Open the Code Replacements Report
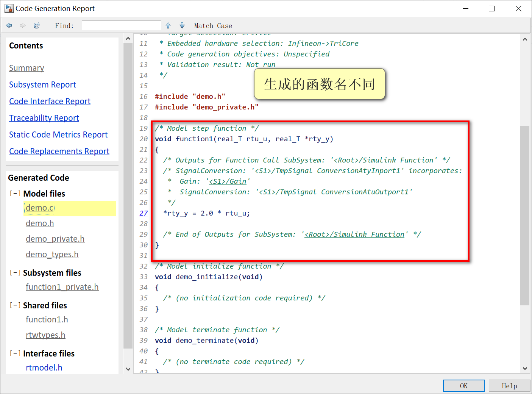 click(x=59, y=151)
